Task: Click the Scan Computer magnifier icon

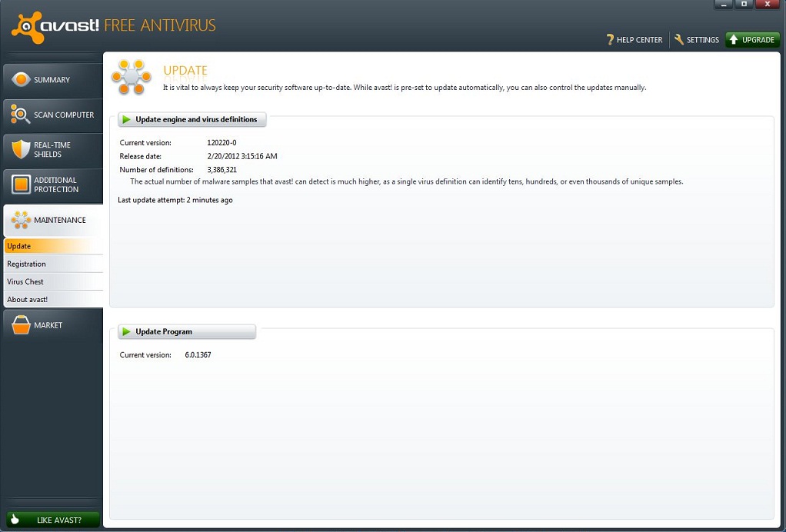Action: [x=21, y=115]
